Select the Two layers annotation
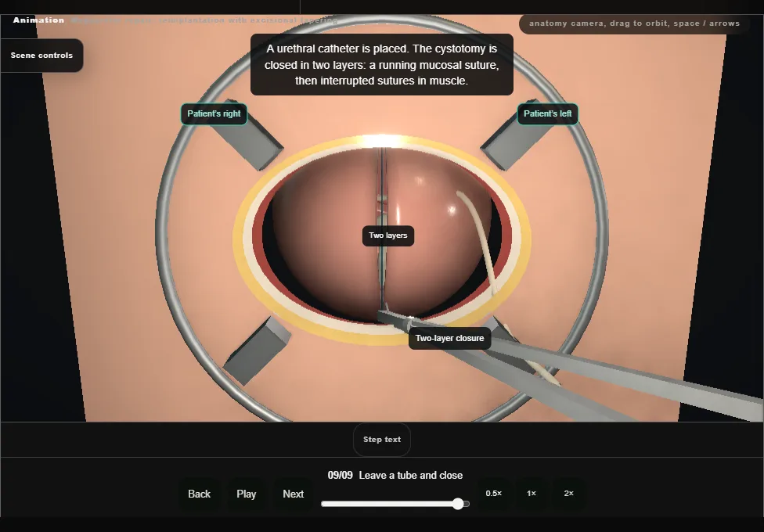764x532 pixels. (388, 235)
